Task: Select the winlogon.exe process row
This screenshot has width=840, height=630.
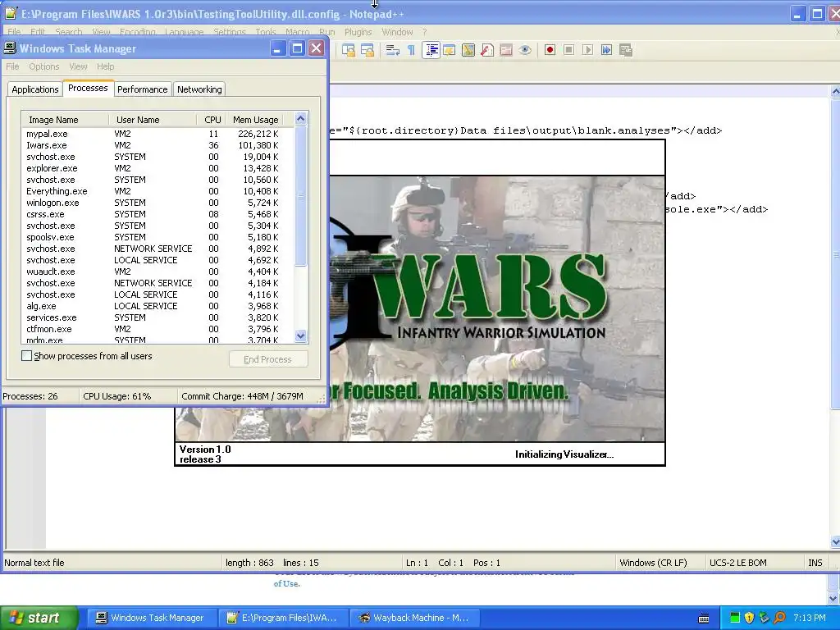Action: 157,203
